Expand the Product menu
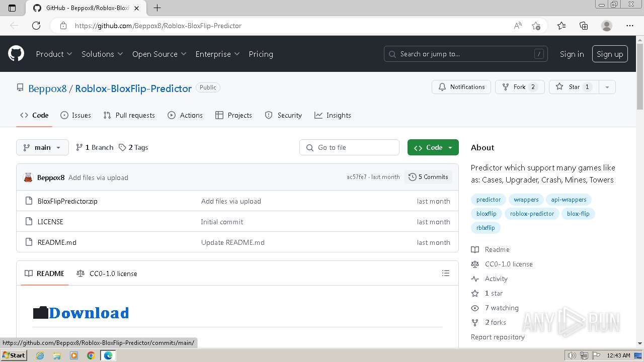Viewport: 644px width, 362px height. click(x=54, y=54)
